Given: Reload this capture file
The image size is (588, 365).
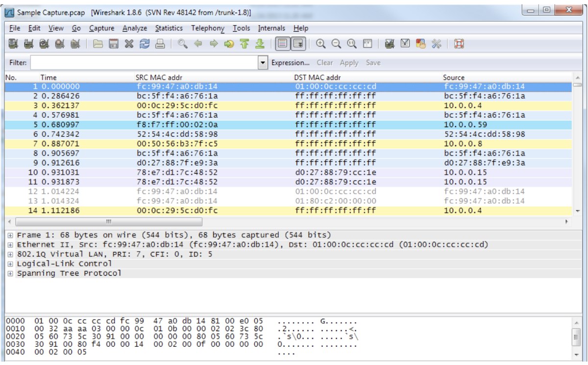Looking at the screenshot, I should tap(145, 44).
